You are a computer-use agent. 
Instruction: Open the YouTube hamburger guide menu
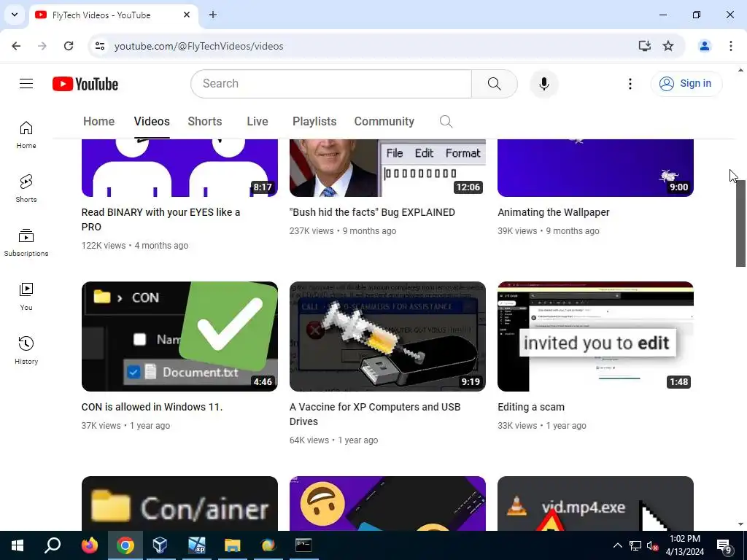click(26, 84)
